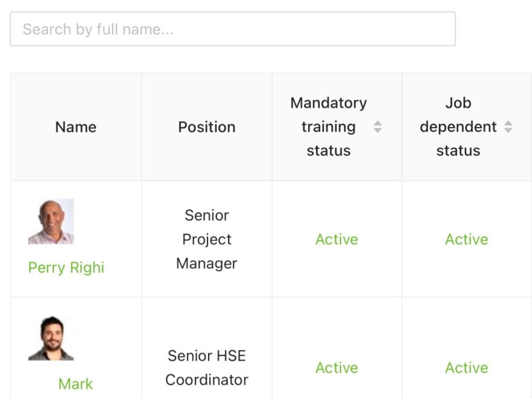Sort by Job dependent status column
532x399 pixels.
[x=508, y=127]
